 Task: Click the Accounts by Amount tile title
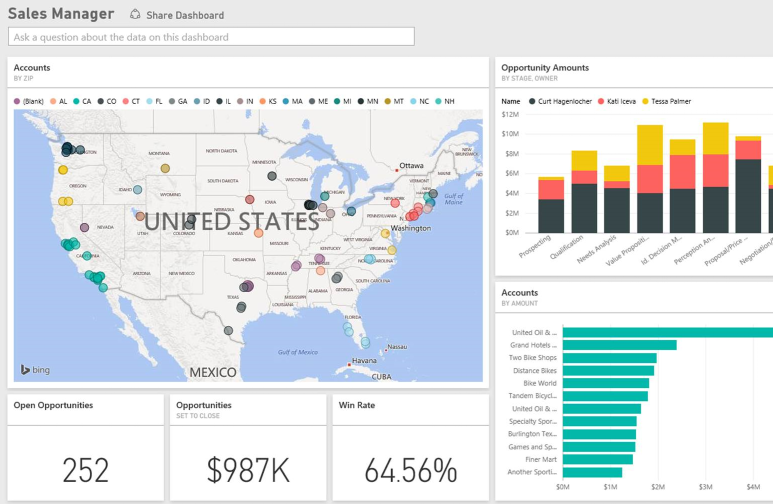click(x=520, y=293)
